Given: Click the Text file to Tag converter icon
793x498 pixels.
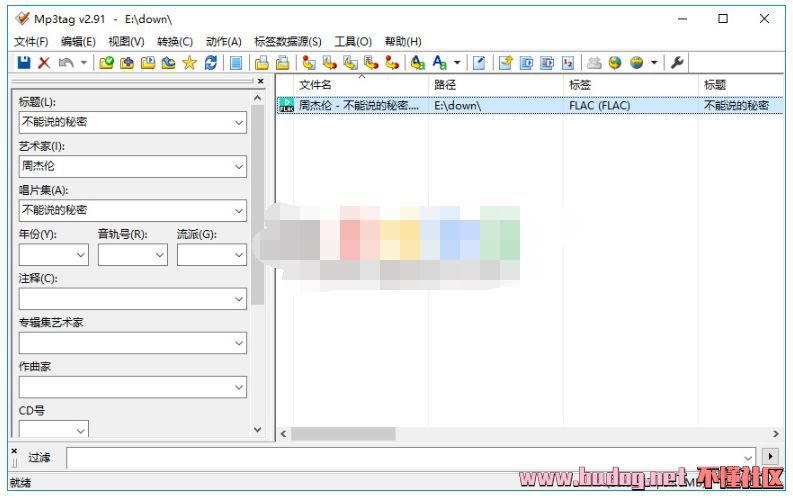Looking at the screenshot, I should (x=371, y=63).
